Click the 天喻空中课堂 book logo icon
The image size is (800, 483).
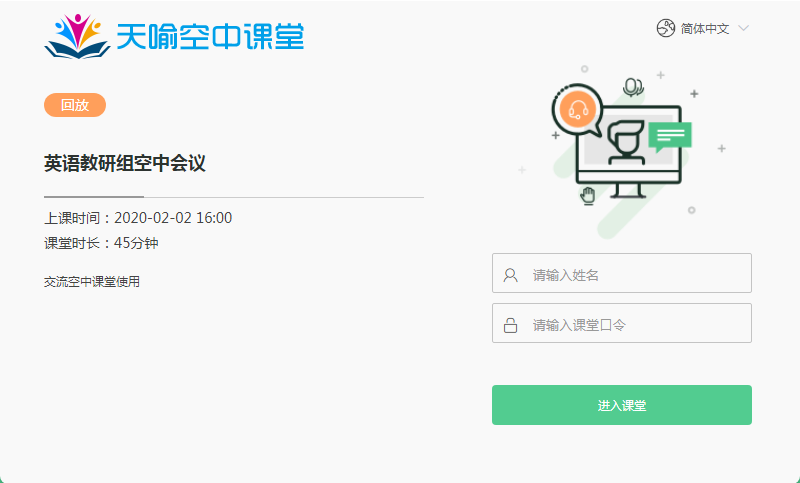pos(78,36)
